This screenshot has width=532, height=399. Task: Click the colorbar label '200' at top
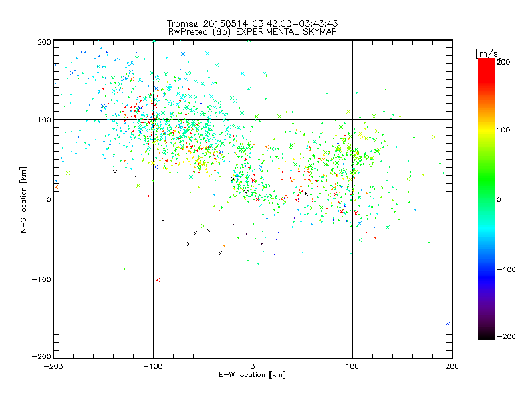503,62
